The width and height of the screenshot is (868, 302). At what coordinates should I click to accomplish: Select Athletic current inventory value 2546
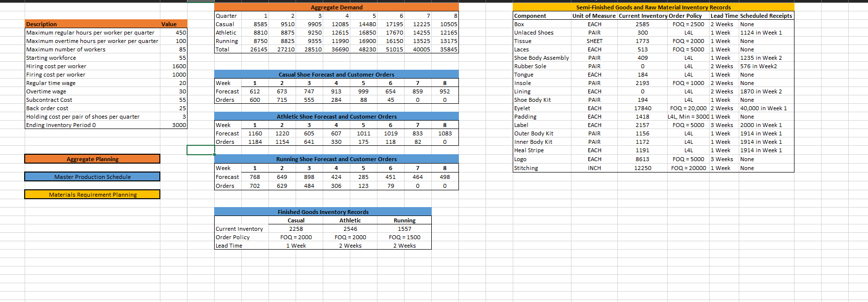tap(350, 229)
